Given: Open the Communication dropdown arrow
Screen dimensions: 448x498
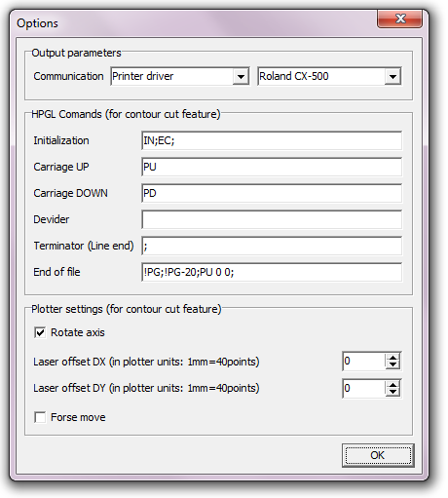Looking at the screenshot, I should [x=241, y=77].
